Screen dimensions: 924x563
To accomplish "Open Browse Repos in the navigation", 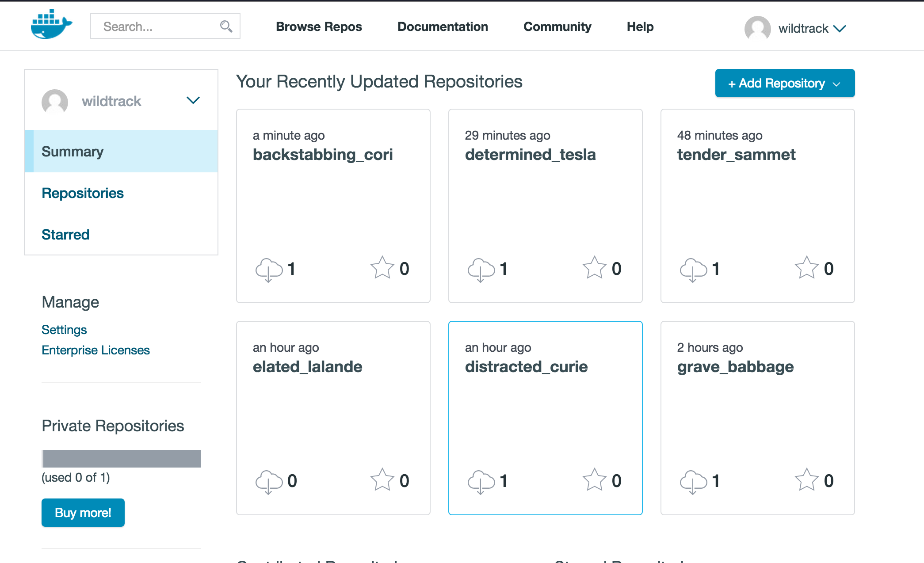I will [x=319, y=27].
